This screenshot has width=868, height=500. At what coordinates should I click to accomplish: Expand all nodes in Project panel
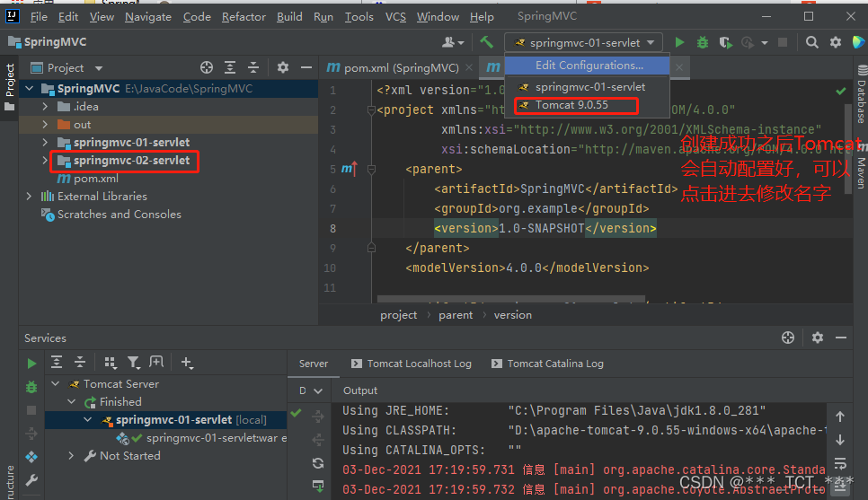click(x=230, y=67)
